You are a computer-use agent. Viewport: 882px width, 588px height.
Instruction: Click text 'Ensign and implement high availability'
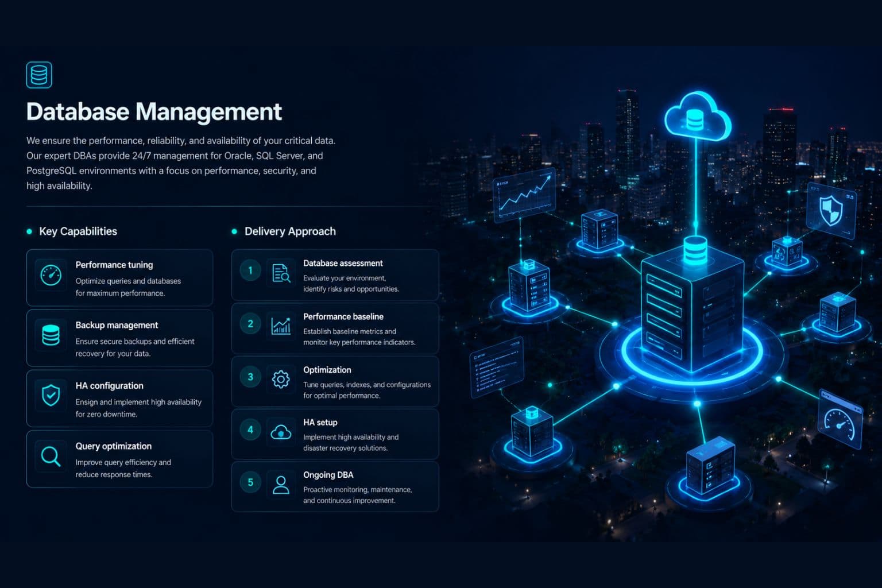coord(138,402)
